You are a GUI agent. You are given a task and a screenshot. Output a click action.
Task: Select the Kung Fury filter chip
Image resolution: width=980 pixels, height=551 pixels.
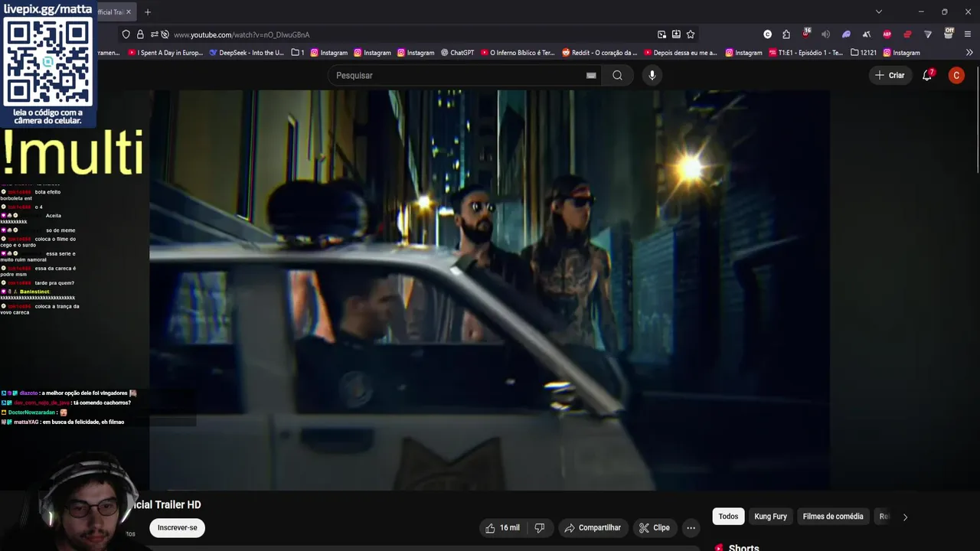770,517
